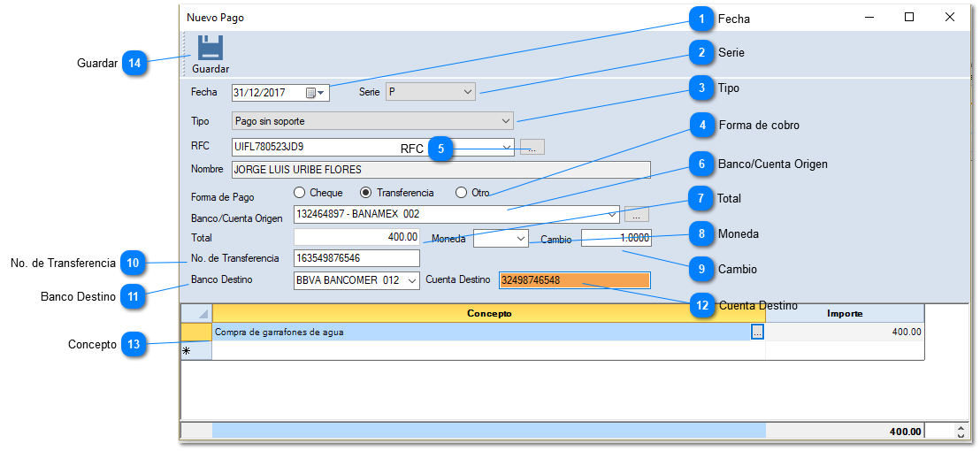Select the Cheque payment option
Image resolution: width=980 pixels, height=451 pixels.
(300, 193)
